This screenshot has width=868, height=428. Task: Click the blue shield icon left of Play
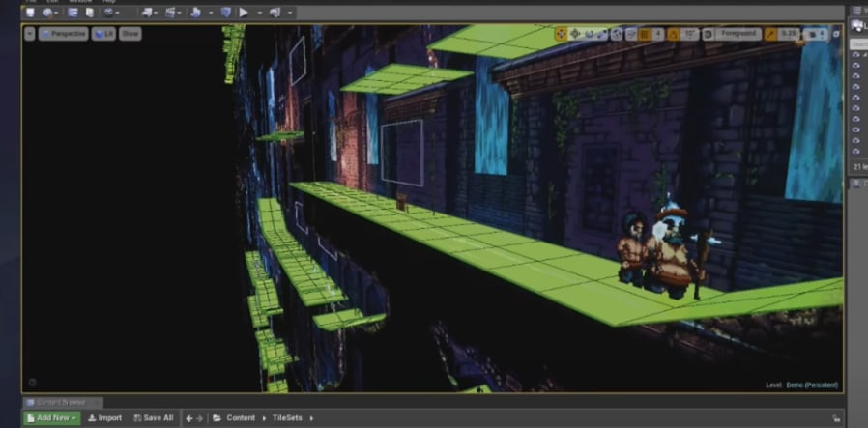[226, 13]
